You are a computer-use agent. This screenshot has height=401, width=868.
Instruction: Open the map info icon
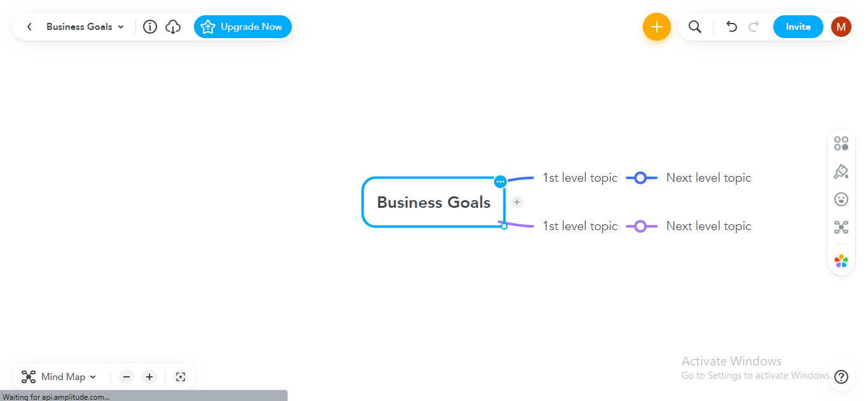150,27
